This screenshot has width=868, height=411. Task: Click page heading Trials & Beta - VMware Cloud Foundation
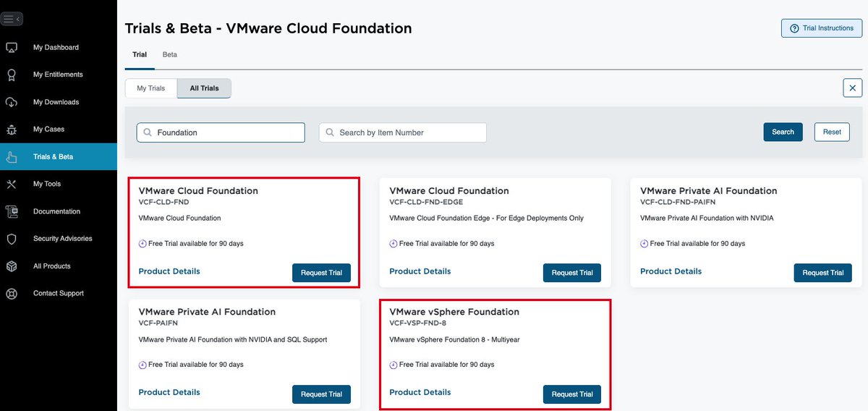tap(268, 28)
